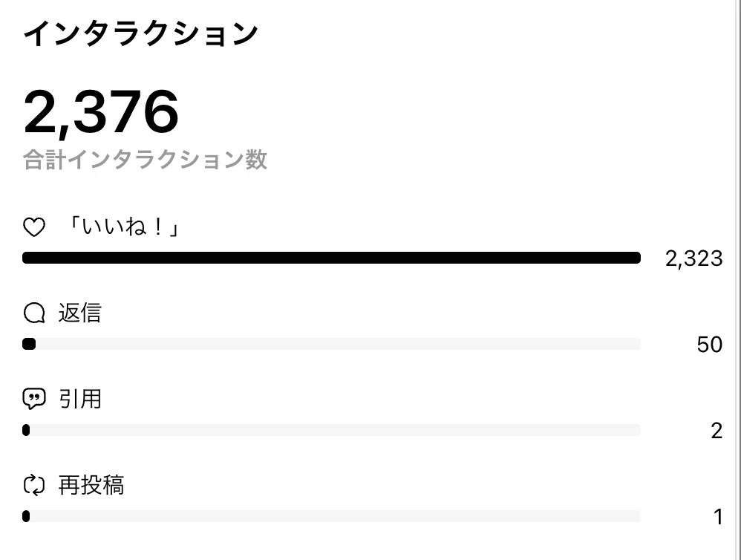Click the 合計インタラクション数 caption

click(145, 160)
